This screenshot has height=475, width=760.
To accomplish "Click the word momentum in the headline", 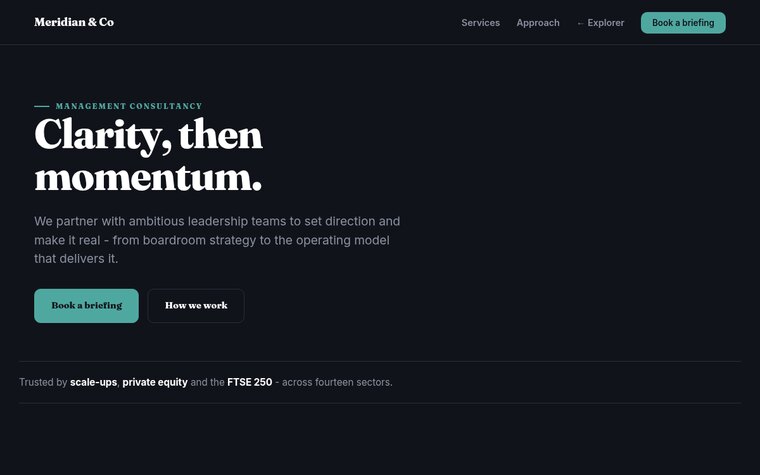I will [143, 178].
